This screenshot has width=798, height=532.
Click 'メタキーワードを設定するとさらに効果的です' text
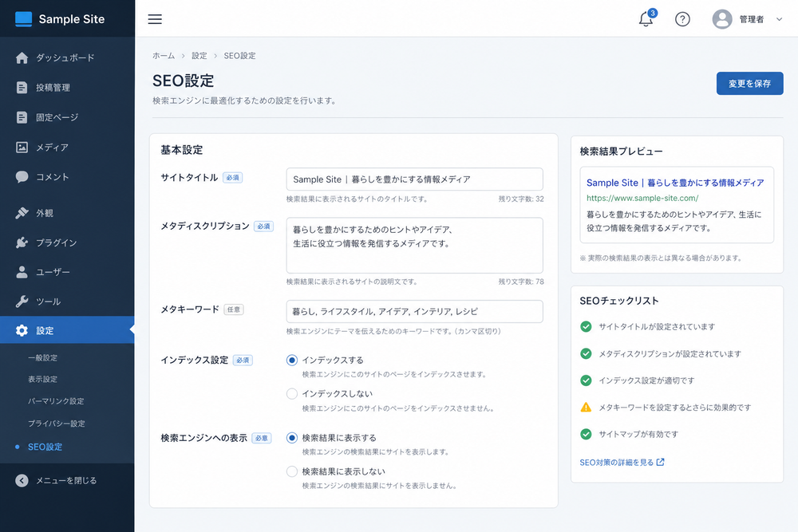pos(675,408)
